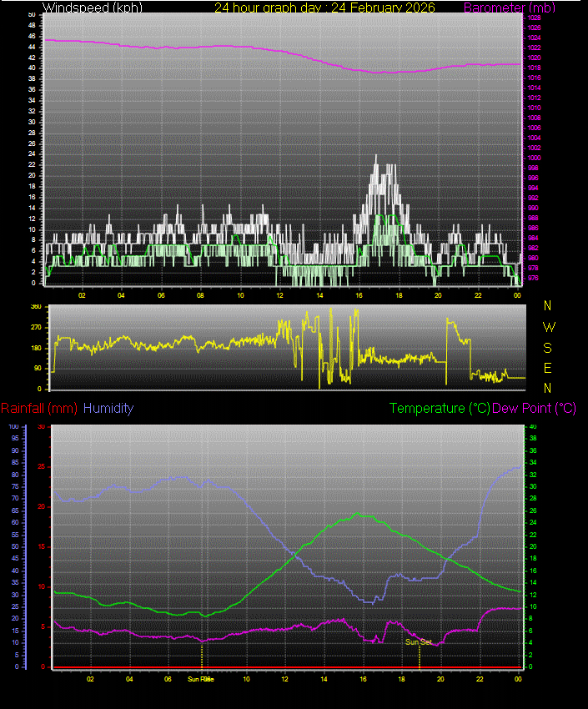Click the 'Windspeed (kph)' heading
Screen dimensions: 588x709
tap(93, 8)
